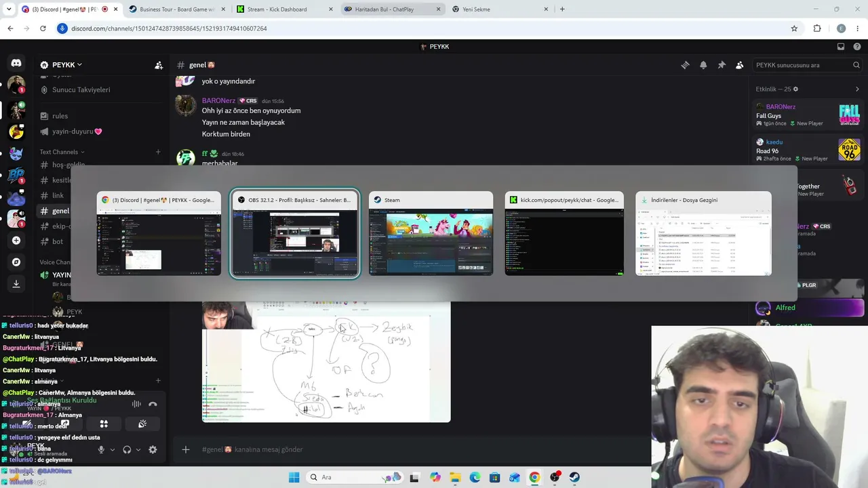Switch to İndirilenler file explorer window
This screenshot has height=488, width=868.
point(703,234)
